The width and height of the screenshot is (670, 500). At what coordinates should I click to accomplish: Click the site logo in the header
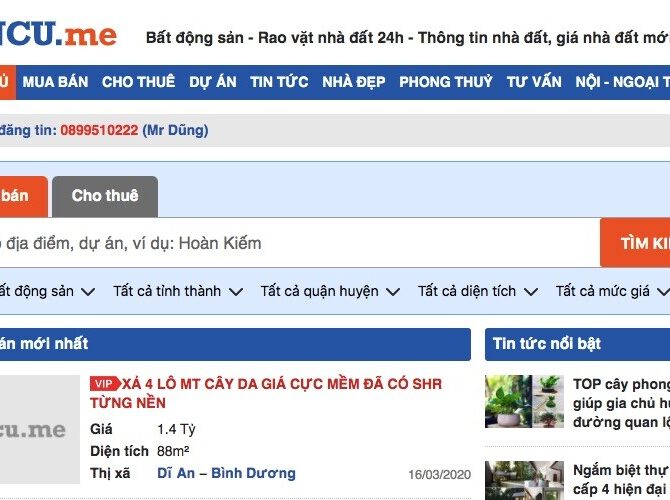[x=58, y=36]
